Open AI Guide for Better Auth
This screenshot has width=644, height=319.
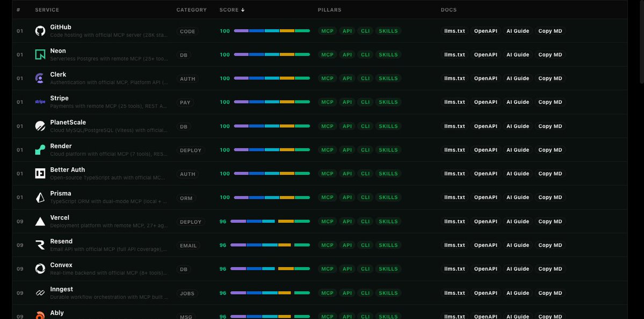point(517,174)
